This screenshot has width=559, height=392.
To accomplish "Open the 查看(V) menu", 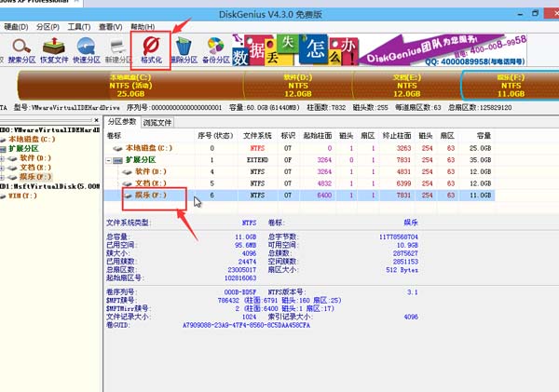I will pos(111,27).
